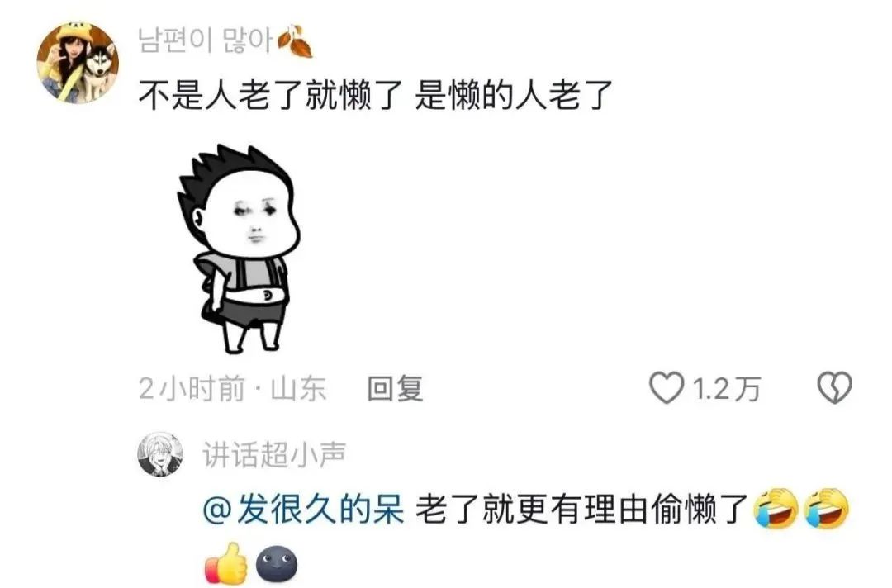
Task: Select the reply text 老了就更有理由偷懒了
Action: (581, 509)
